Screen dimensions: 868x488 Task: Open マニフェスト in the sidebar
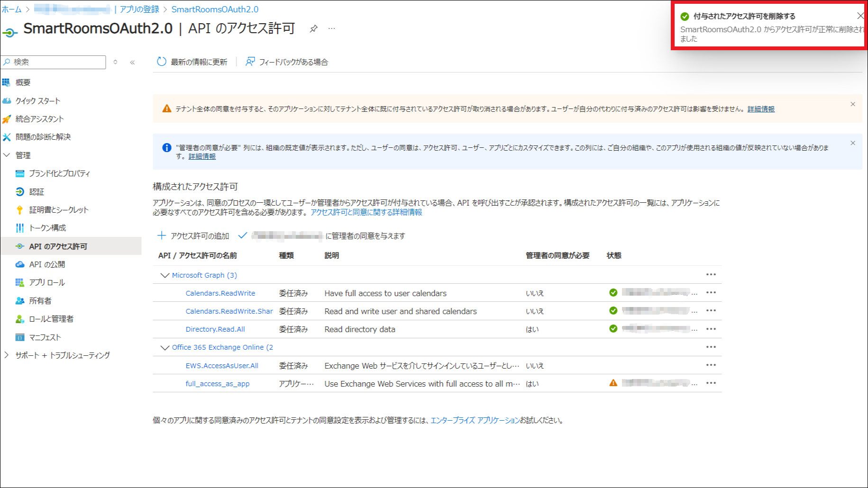coord(45,337)
